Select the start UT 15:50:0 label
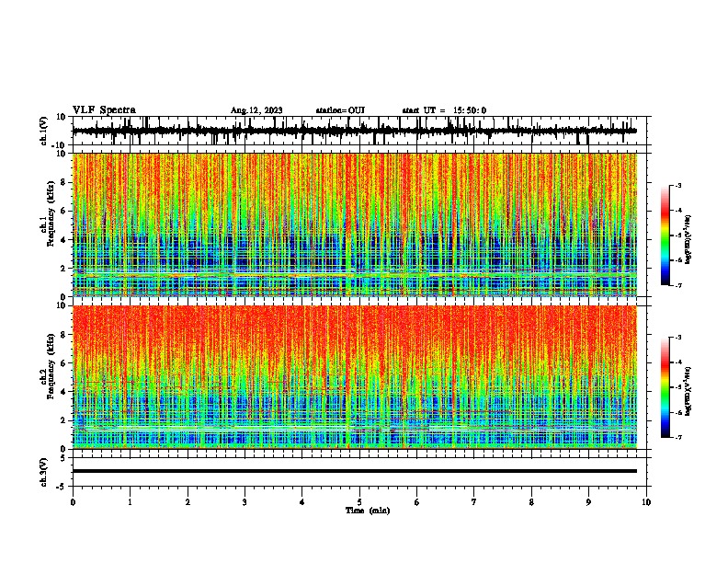The height and width of the screenshot is (563, 728). click(x=444, y=110)
